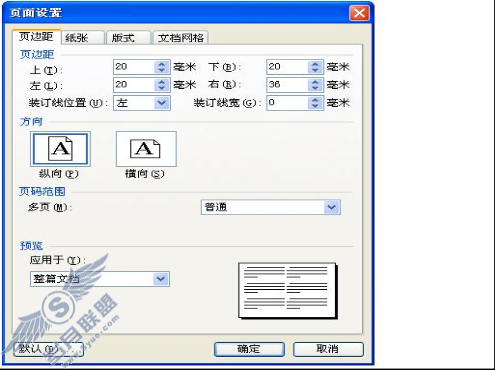Adjust the 装订线宽 gutter width spinner
This screenshot has width=495, height=370.
[315, 103]
